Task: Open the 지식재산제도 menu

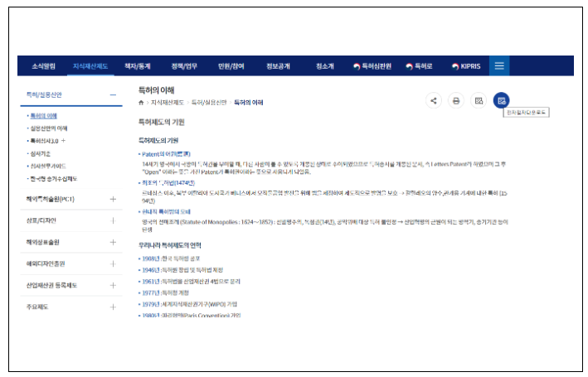Action: (x=90, y=66)
